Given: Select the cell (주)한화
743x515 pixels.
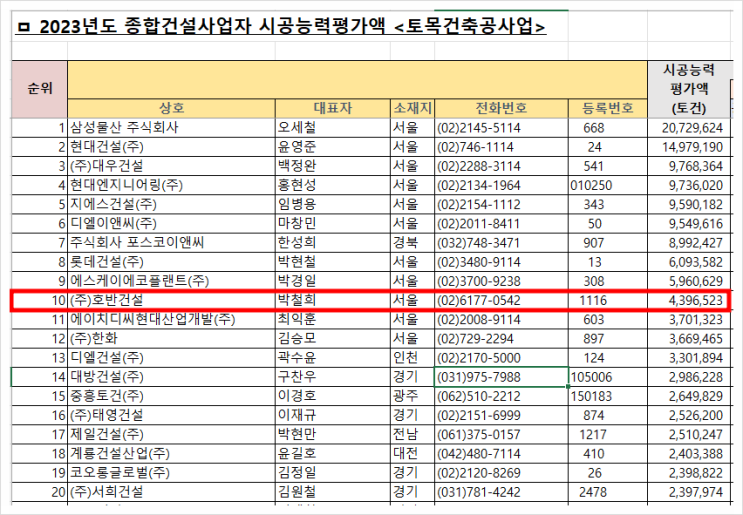Looking at the screenshot, I should pyautogui.click(x=172, y=339).
